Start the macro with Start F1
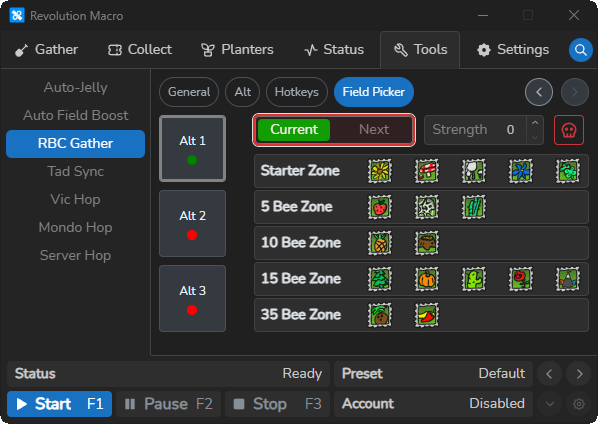 point(59,404)
